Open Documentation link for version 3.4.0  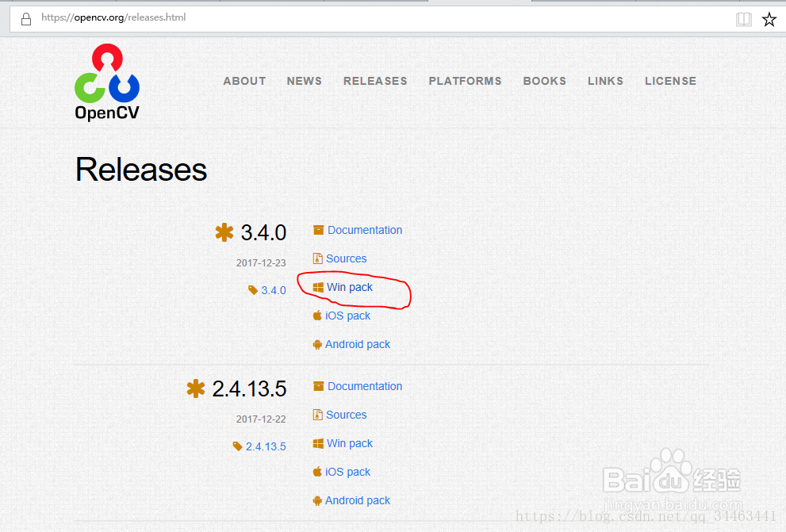(365, 230)
